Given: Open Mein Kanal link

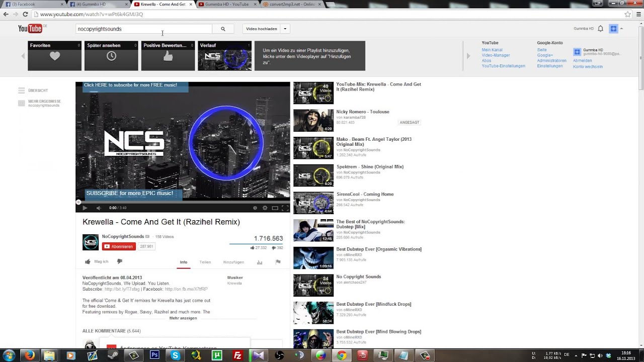Looking at the screenshot, I should pyautogui.click(x=492, y=50).
